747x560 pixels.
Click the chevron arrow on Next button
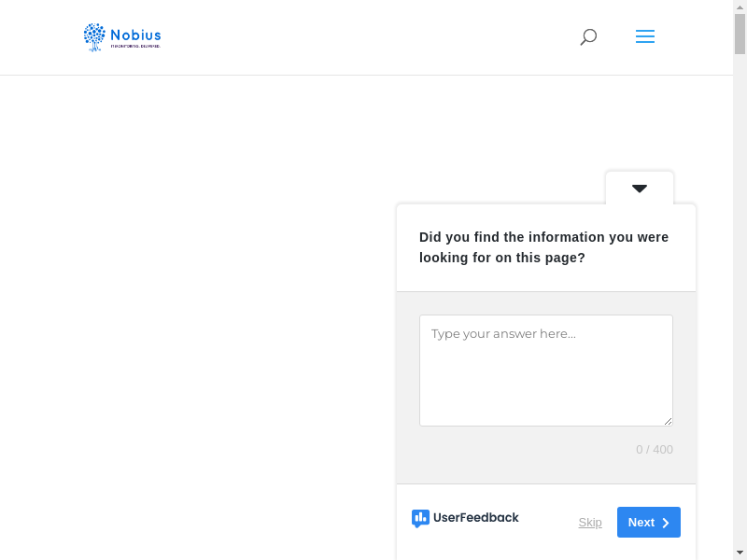tap(666, 523)
